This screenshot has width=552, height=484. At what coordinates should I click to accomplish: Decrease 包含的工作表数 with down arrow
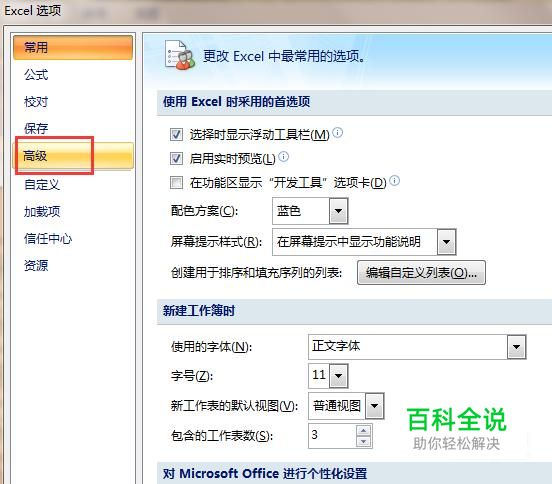click(x=364, y=441)
